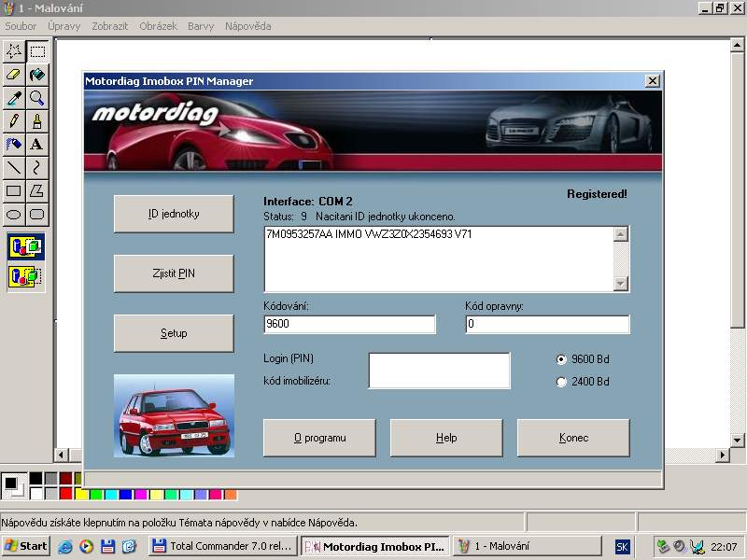Click the Help button

(446, 438)
